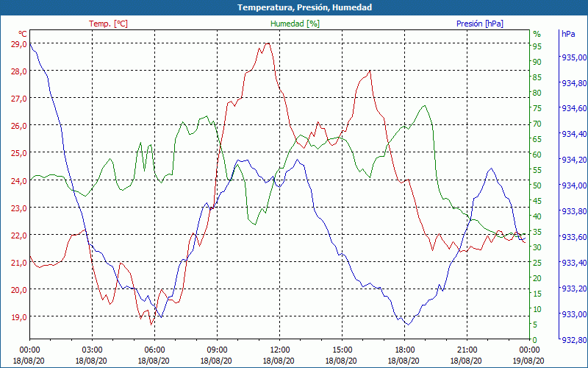This screenshot has height=368, width=588.
Task: Click the '18/08/20' date under 12:00
Action: tap(279, 361)
